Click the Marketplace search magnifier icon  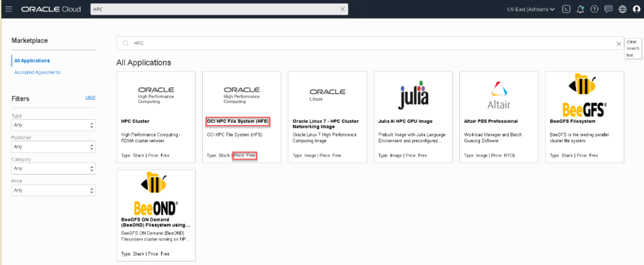[x=126, y=43]
